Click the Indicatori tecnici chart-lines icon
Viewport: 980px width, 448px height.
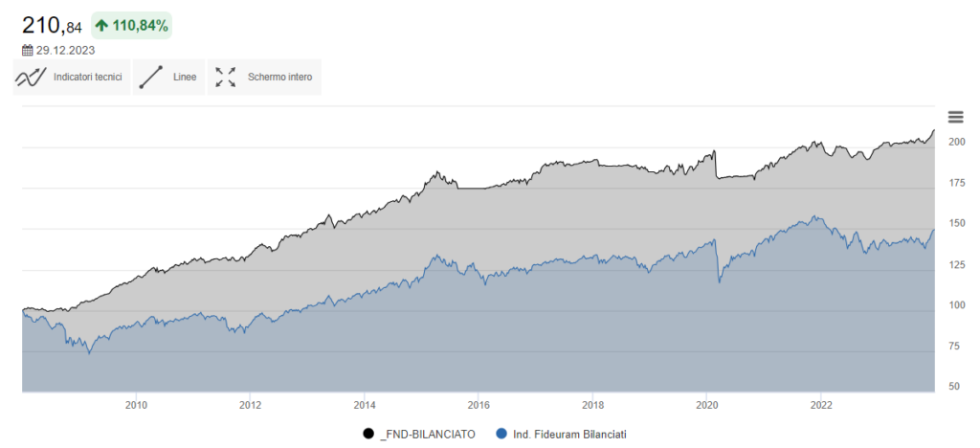tap(32, 78)
